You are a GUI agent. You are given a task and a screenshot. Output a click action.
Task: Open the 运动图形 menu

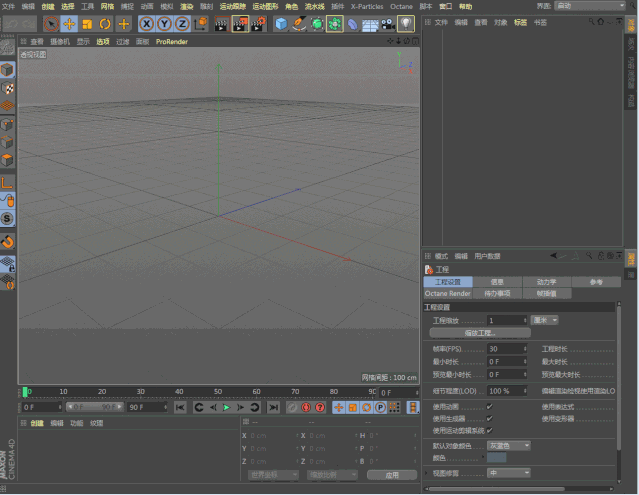(265, 6)
